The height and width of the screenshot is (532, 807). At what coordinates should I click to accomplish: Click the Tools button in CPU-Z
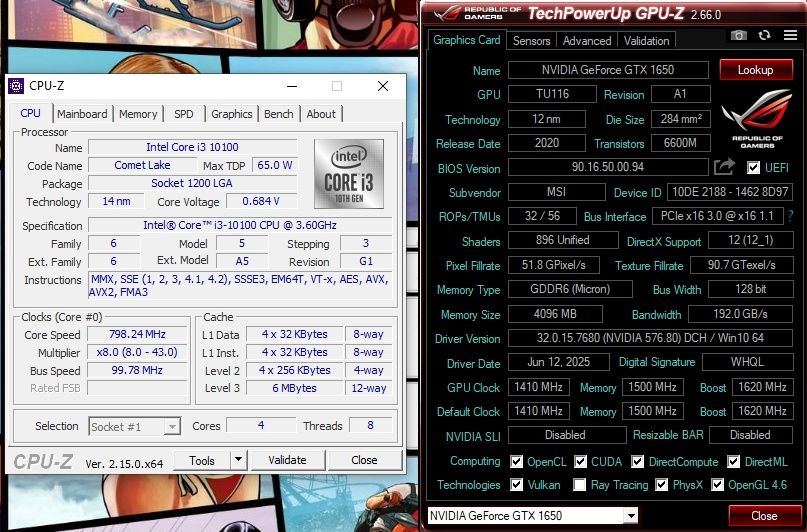click(202, 460)
